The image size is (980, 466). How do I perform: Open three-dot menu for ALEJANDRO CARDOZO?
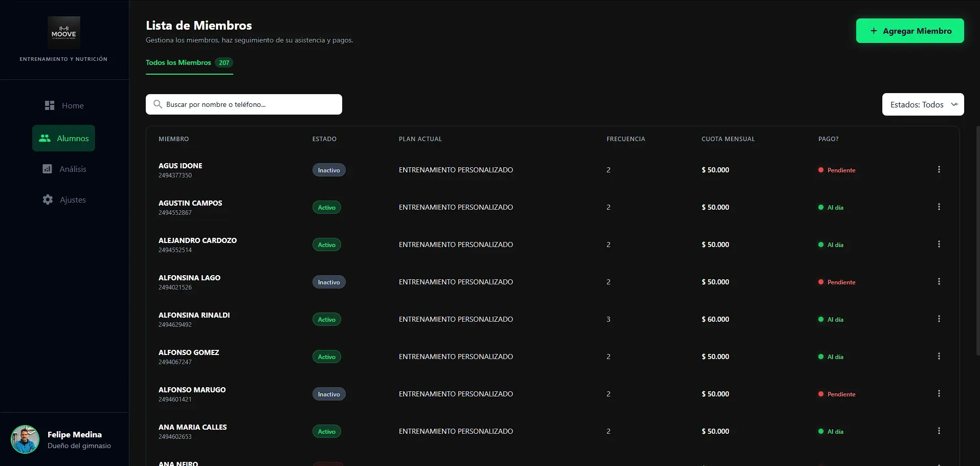(939, 244)
